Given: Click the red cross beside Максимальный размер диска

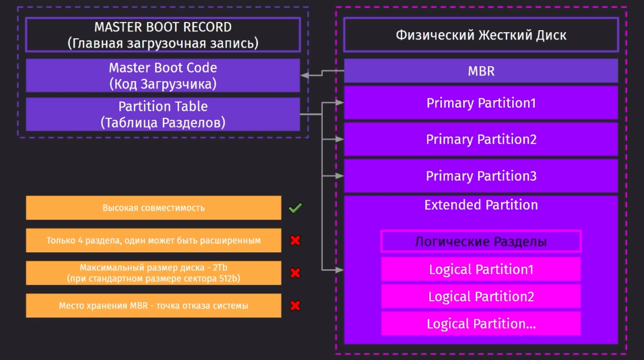Looking at the screenshot, I should [295, 273].
